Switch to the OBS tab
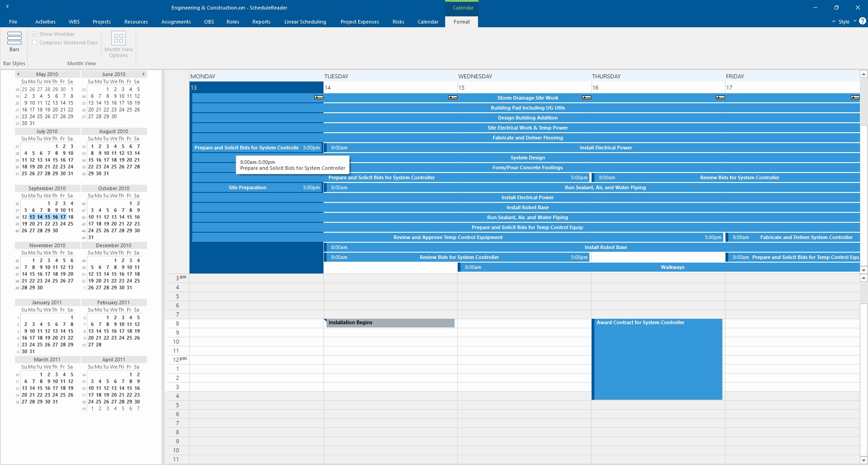868x465 pixels. point(209,22)
